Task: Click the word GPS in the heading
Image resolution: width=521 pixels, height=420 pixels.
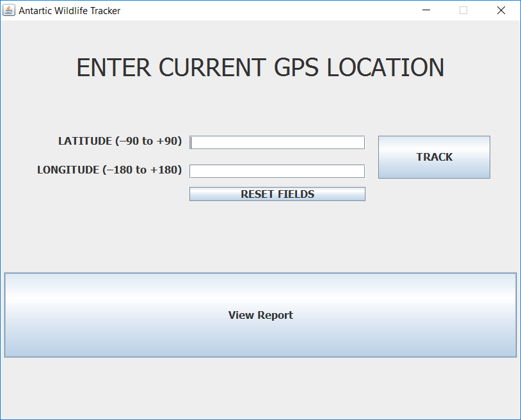Action: (298, 68)
